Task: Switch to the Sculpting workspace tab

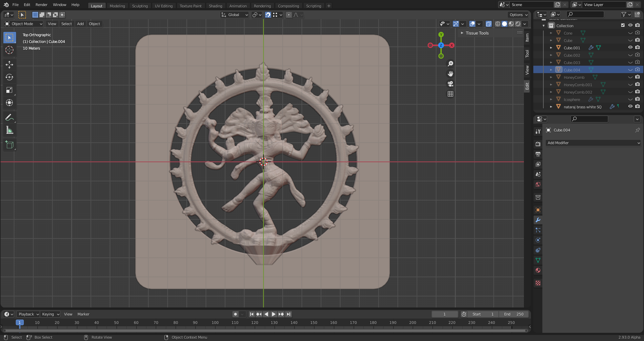Action: pyautogui.click(x=140, y=6)
